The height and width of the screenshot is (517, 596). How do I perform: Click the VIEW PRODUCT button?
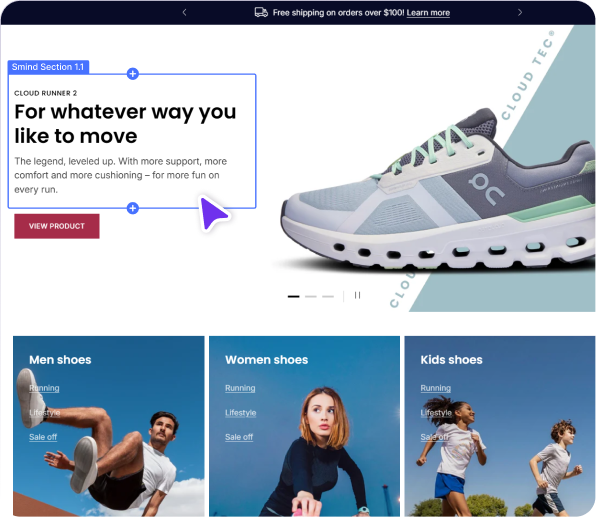click(x=57, y=226)
